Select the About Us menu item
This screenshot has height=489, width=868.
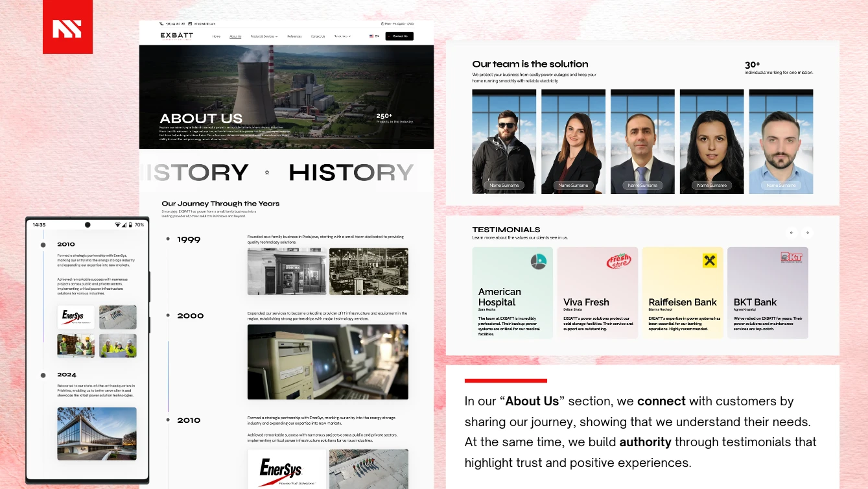pos(235,36)
